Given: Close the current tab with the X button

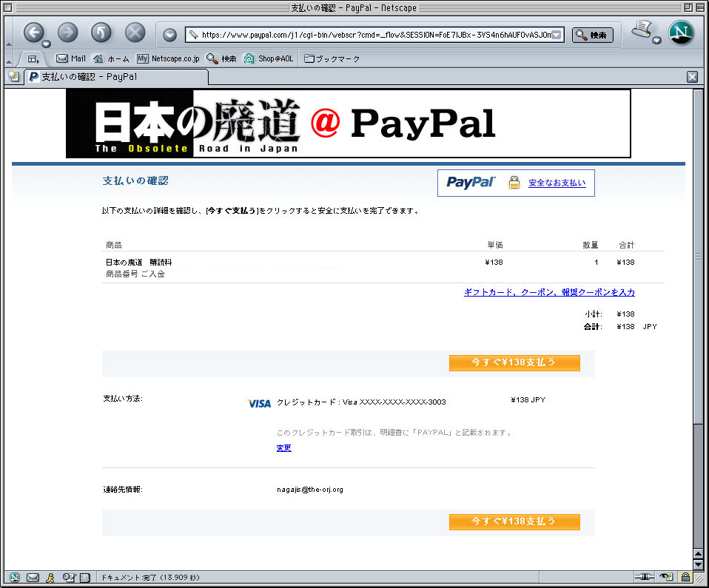Looking at the screenshot, I should tap(692, 77).
